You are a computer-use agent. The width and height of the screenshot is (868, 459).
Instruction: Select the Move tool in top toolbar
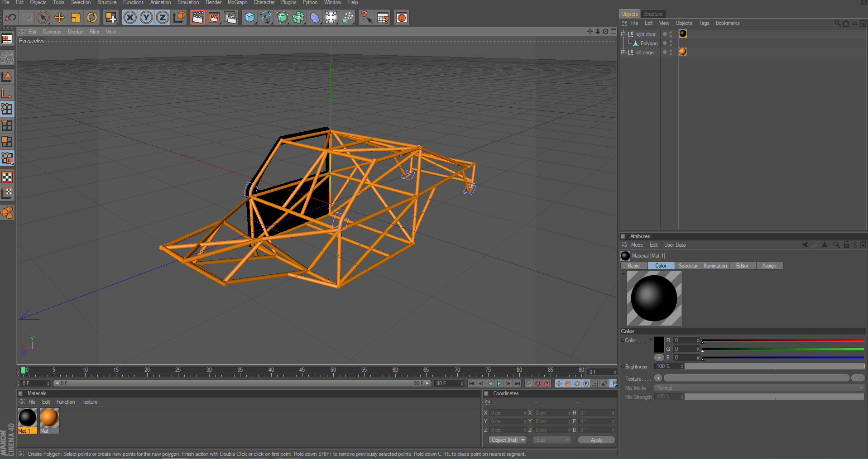[x=59, y=18]
